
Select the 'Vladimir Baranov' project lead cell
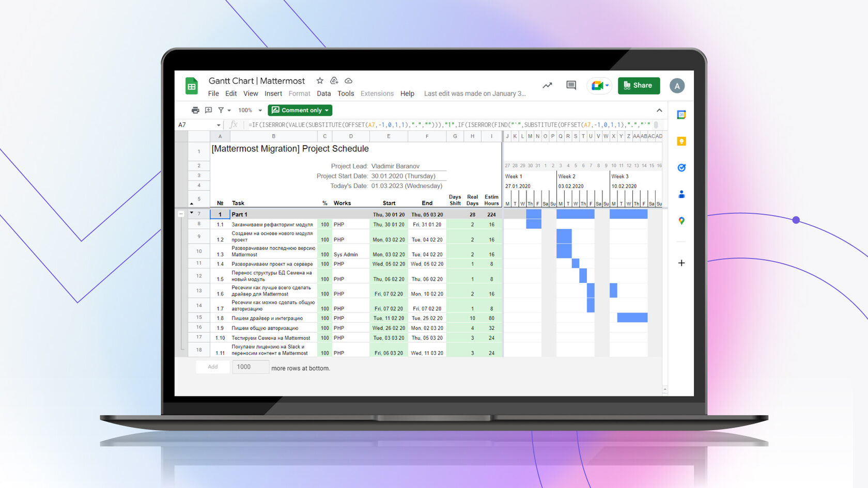coord(408,166)
